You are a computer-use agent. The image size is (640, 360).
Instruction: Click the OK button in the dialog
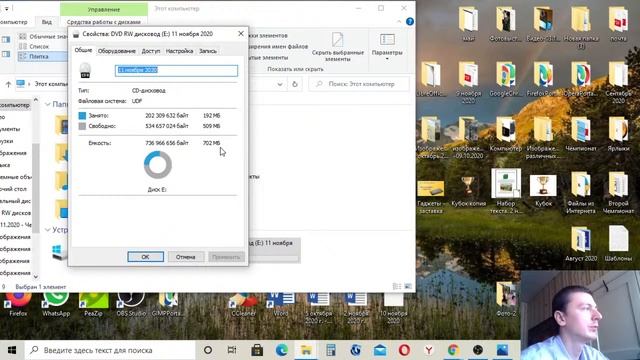tap(145, 257)
